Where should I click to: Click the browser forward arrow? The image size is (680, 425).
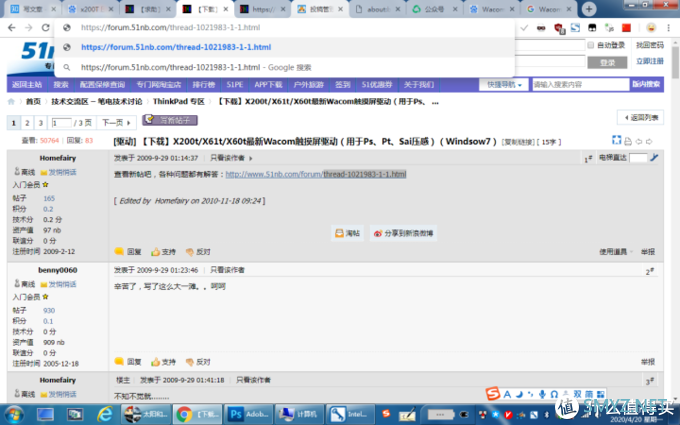click(29, 28)
